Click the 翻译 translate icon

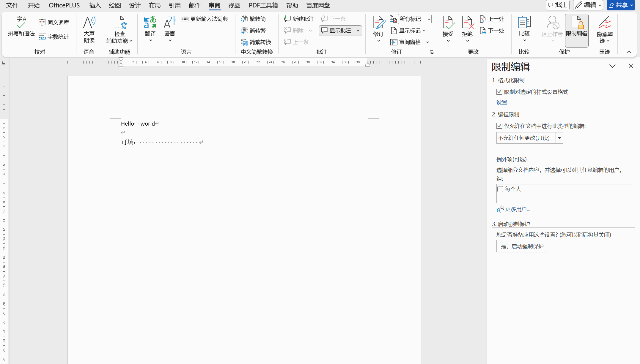pos(150,23)
